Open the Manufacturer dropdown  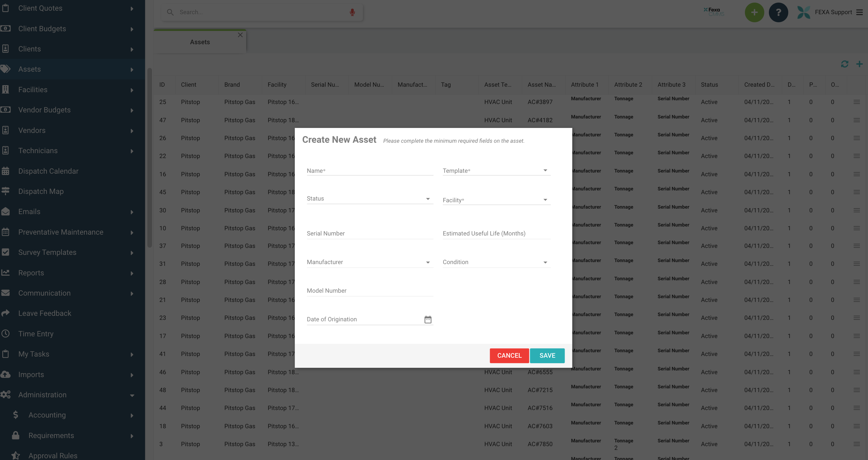(x=369, y=262)
